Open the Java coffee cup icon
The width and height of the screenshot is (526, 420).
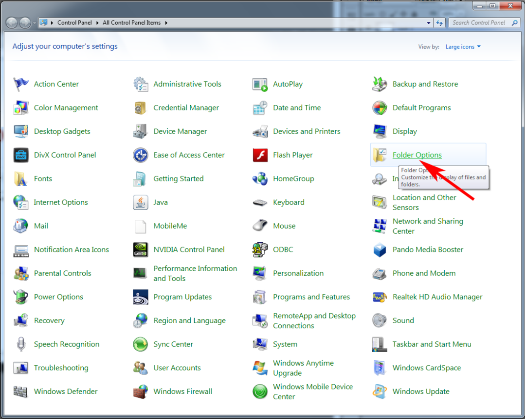[140, 202]
